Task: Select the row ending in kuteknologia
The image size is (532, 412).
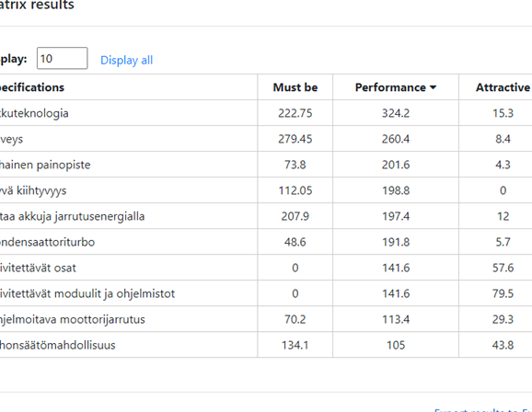Action: (266, 113)
